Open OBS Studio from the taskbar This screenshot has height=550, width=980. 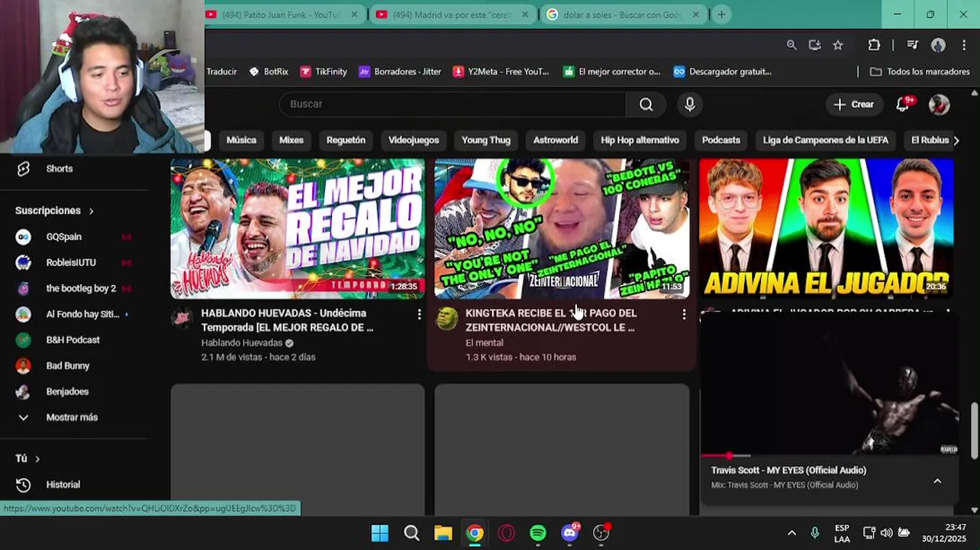tap(601, 532)
